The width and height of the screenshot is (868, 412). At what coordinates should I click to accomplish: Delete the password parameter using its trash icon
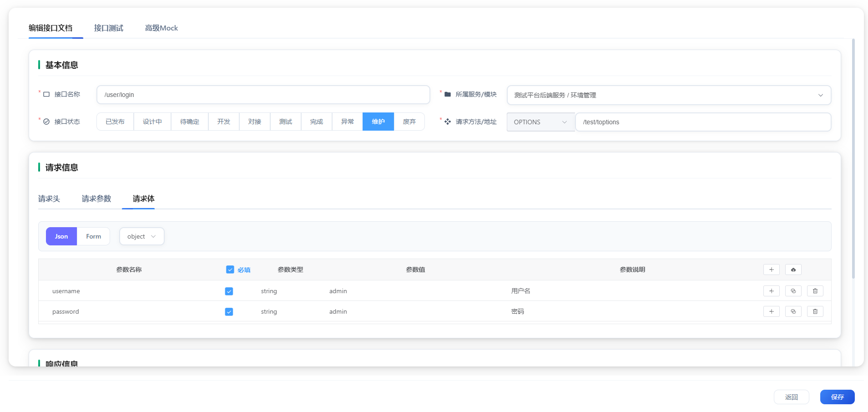(x=815, y=311)
